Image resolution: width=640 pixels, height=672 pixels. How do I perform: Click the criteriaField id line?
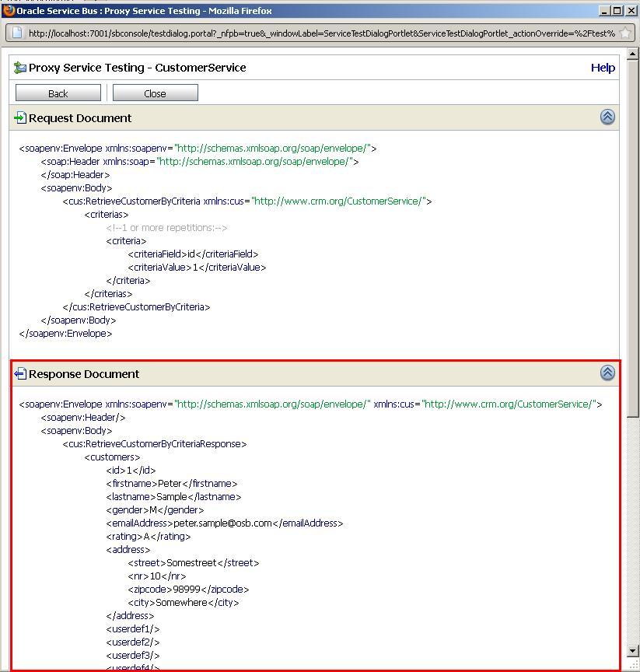(x=193, y=254)
